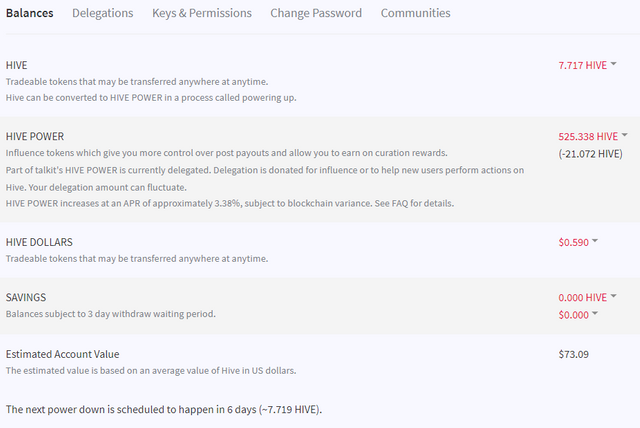
Task: Click the caret next to $0.000
Action: [595, 313]
